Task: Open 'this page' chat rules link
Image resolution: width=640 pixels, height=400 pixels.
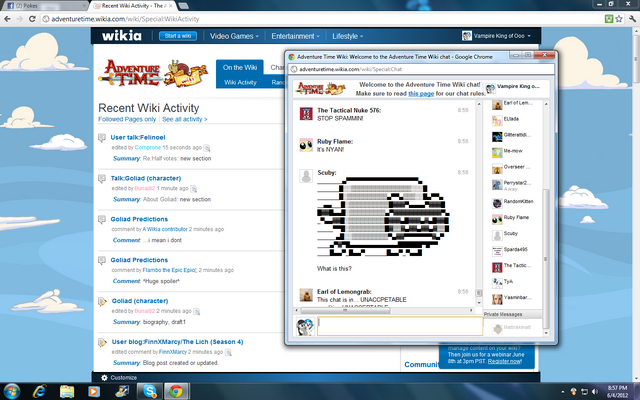Action: tap(421, 93)
